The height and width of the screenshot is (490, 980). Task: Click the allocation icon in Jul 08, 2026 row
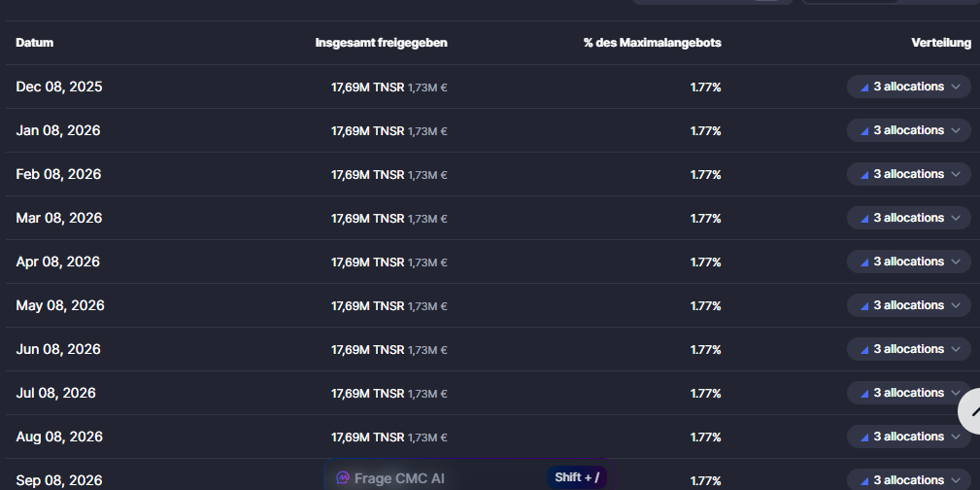[x=862, y=394]
